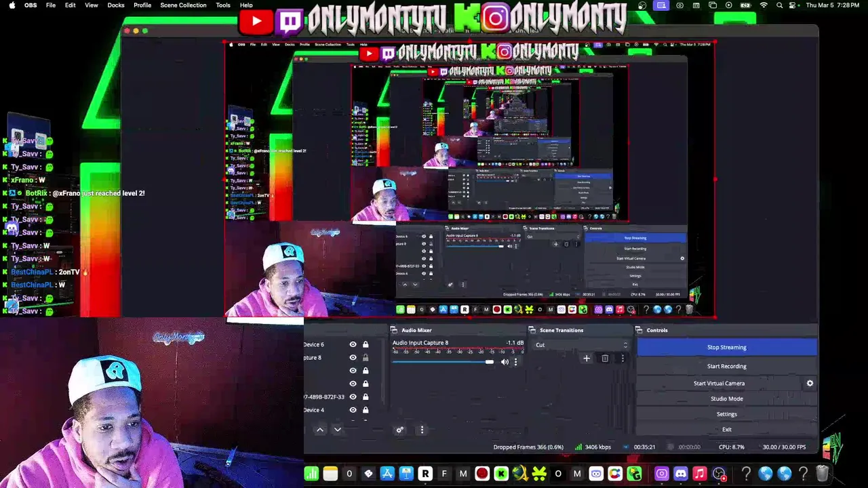Open the Help menu

pyautogui.click(x=246, y=5)
